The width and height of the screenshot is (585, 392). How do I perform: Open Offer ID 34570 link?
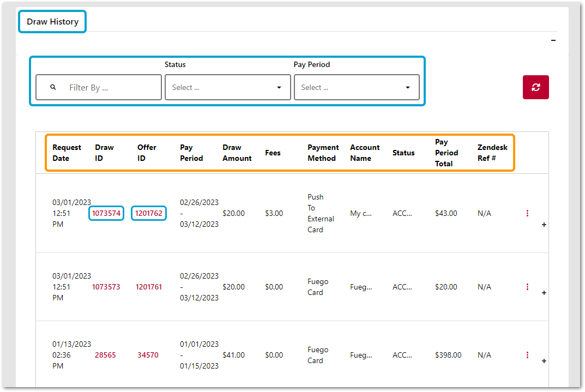148,355
